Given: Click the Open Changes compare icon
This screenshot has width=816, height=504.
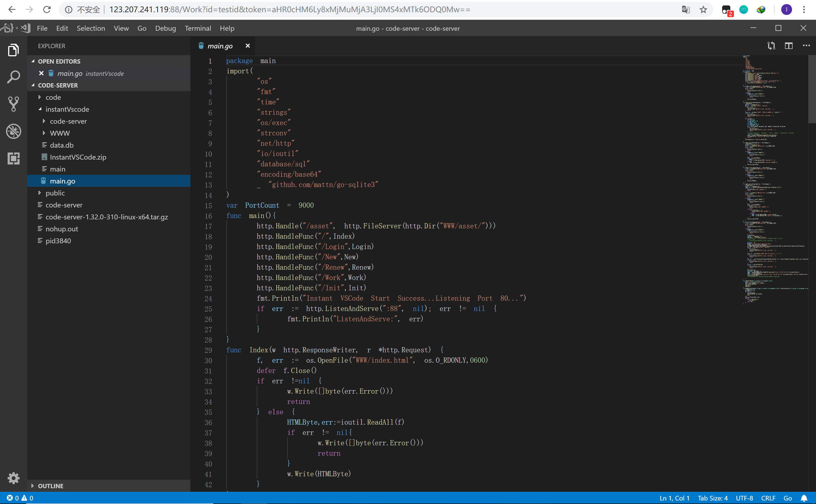Looking at the screenshot, I should (x=771, y=46).
